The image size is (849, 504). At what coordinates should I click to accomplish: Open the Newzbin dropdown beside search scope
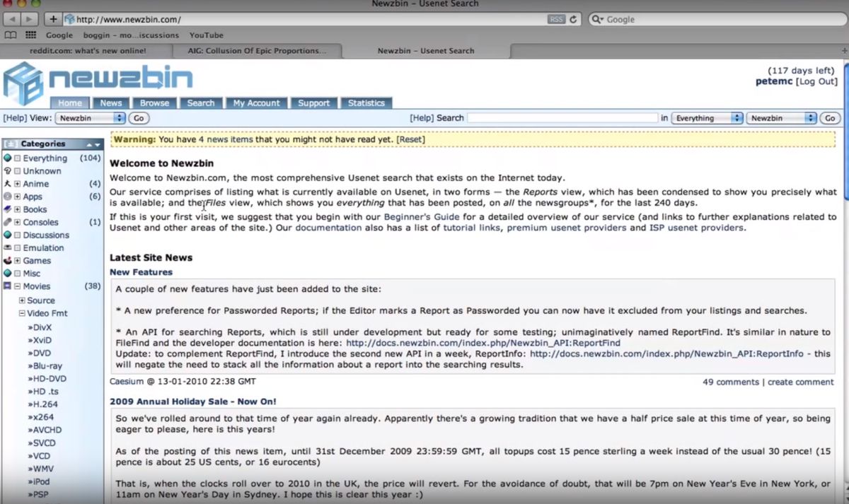[782, 118]
